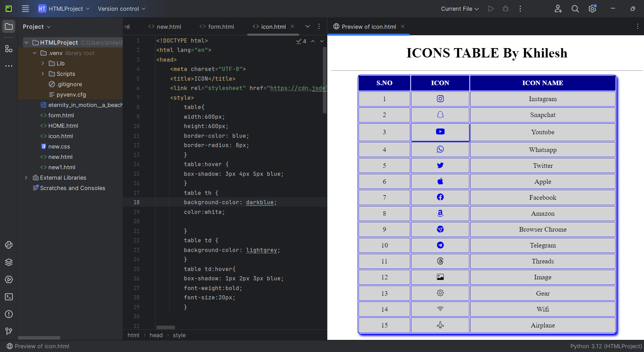The width and height of the screenshot is (644, 352).
Task: Click the Facebook icon in preview table
Action: (x=440, y=197)
